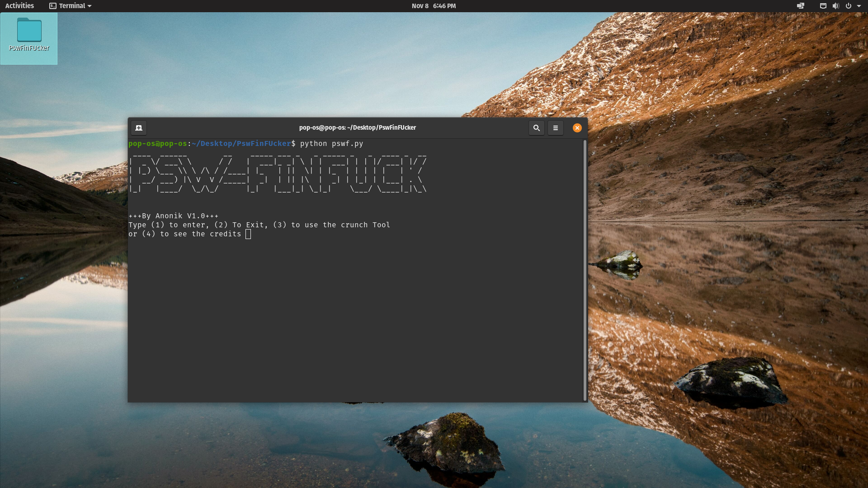Click the blinking cursor after credits
The height and width of the screenshot is (488, 868).
[248, 234]
